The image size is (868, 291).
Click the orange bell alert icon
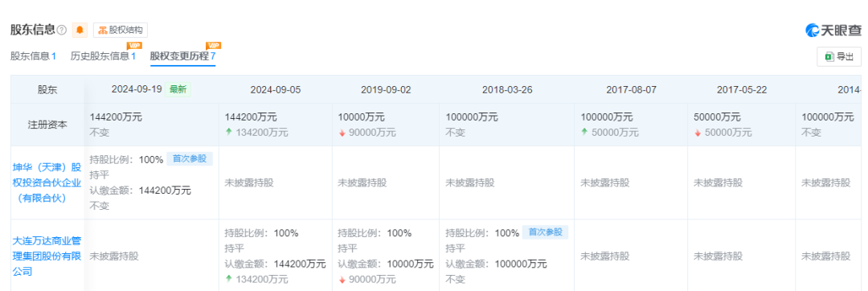click(x=80, y=30)
